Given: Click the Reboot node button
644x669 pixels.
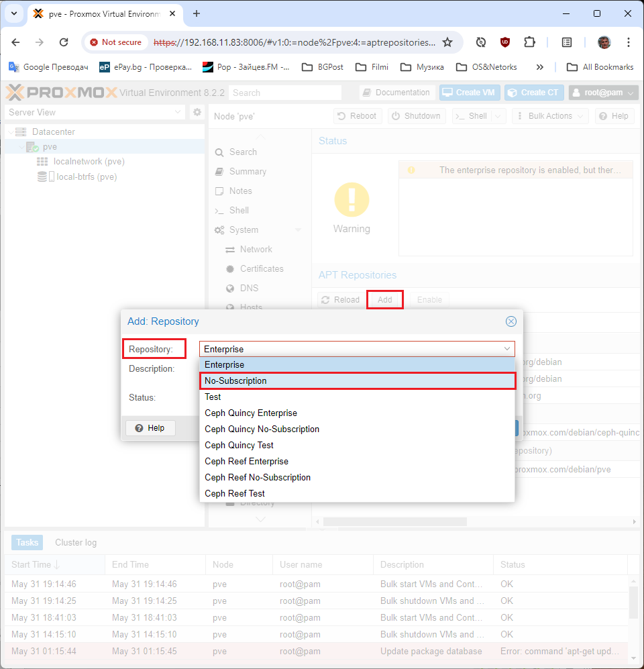Looking at the screenshot, I should tap(358, 116).
